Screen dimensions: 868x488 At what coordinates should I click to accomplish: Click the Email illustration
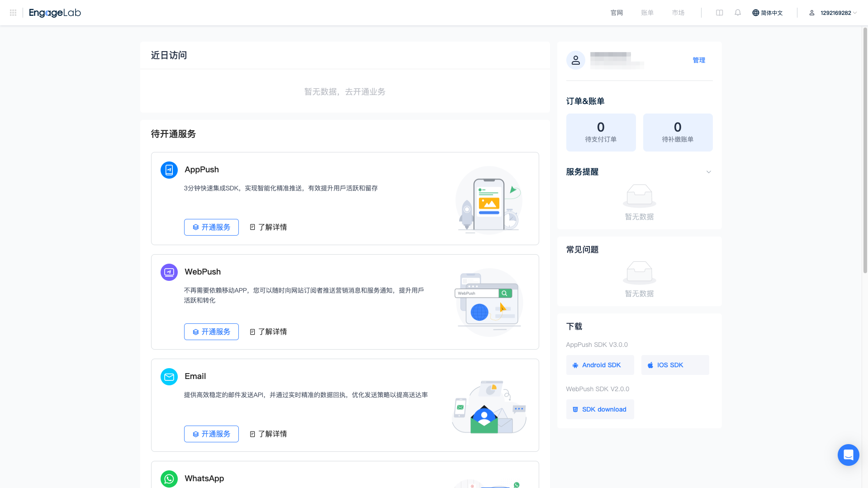coord(489,407)
